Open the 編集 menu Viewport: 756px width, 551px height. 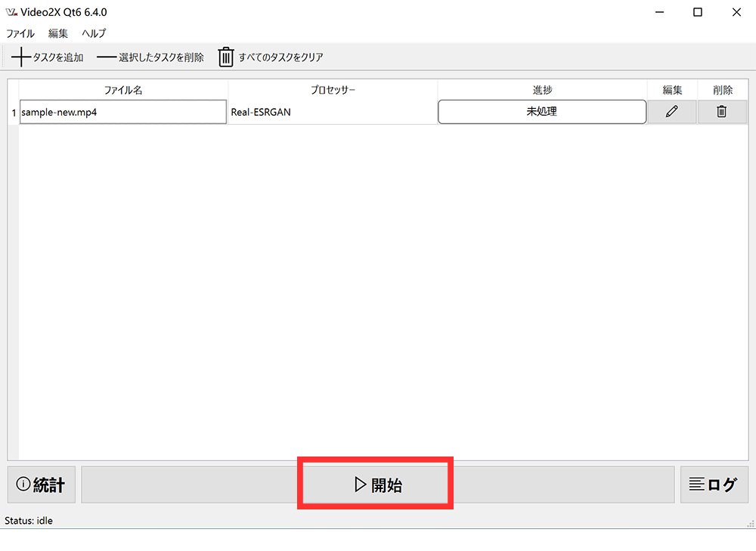[57, 33]
